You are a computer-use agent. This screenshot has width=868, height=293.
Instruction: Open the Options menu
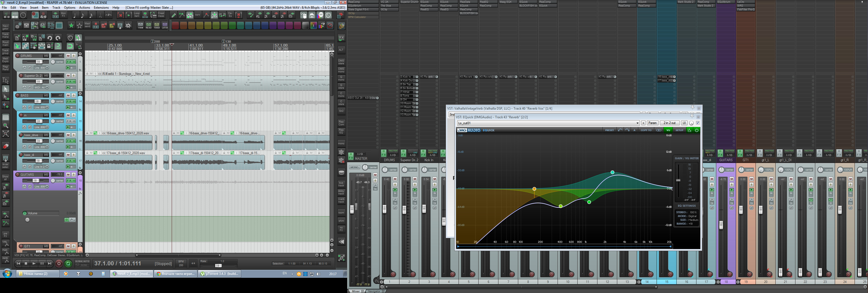click(x=69, y=7)
